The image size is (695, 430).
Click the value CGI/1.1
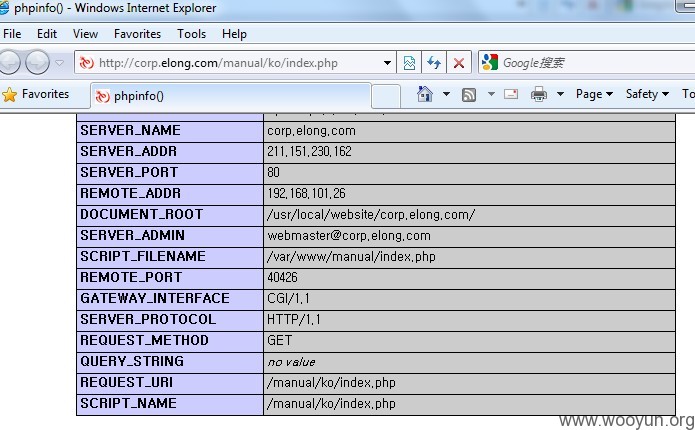[x=288, y=298]
